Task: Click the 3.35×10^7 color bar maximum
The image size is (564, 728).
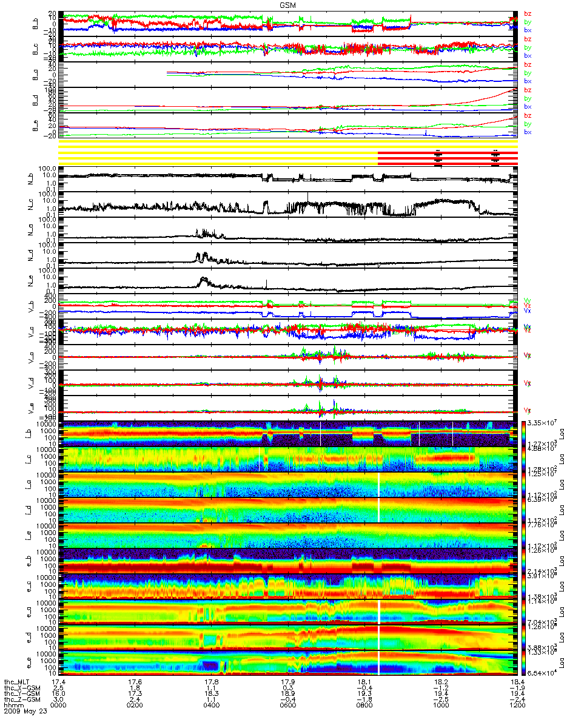Action: [x=542, y=423]
